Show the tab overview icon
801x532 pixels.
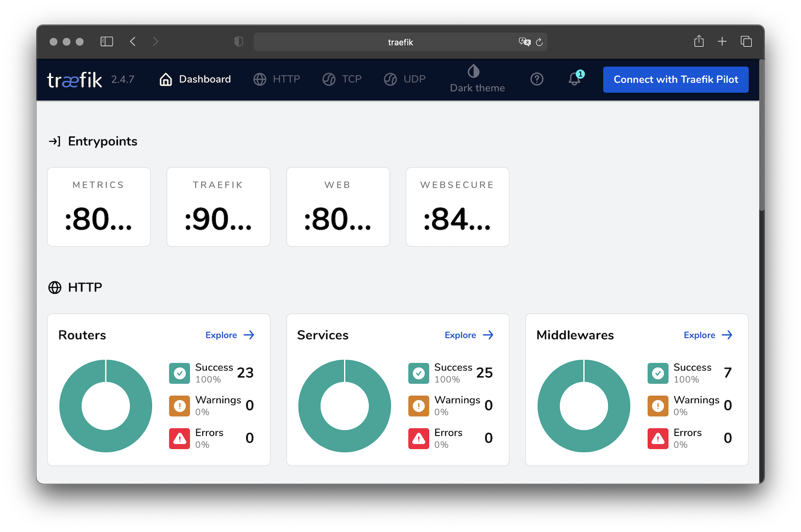click(x=746, y=41)
